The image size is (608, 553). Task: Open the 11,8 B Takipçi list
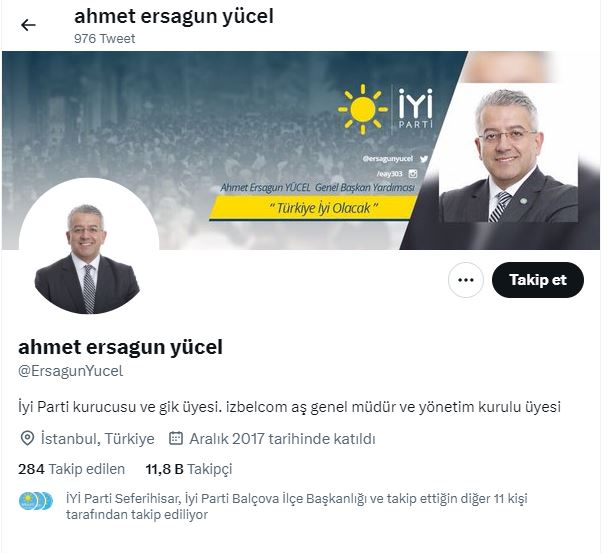pyautogui.click(x=188, y=469)
